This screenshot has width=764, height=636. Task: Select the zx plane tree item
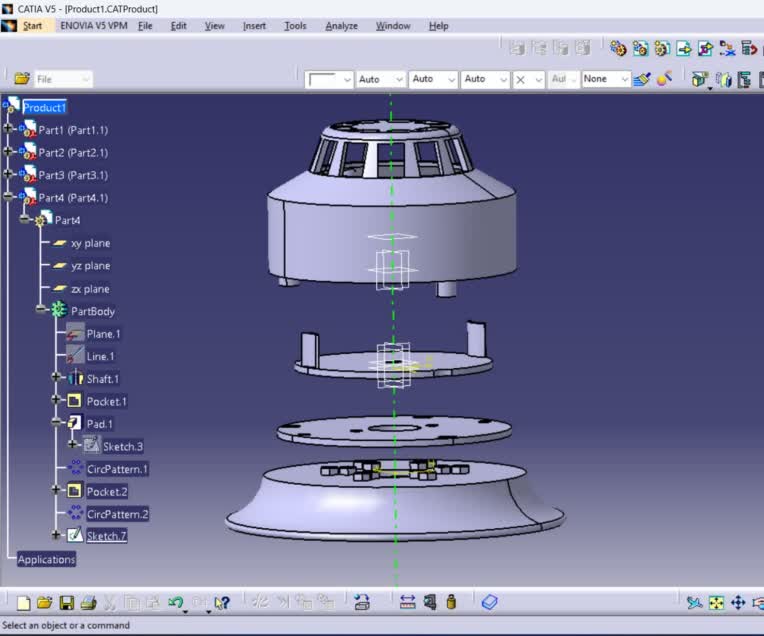(90, 289)
